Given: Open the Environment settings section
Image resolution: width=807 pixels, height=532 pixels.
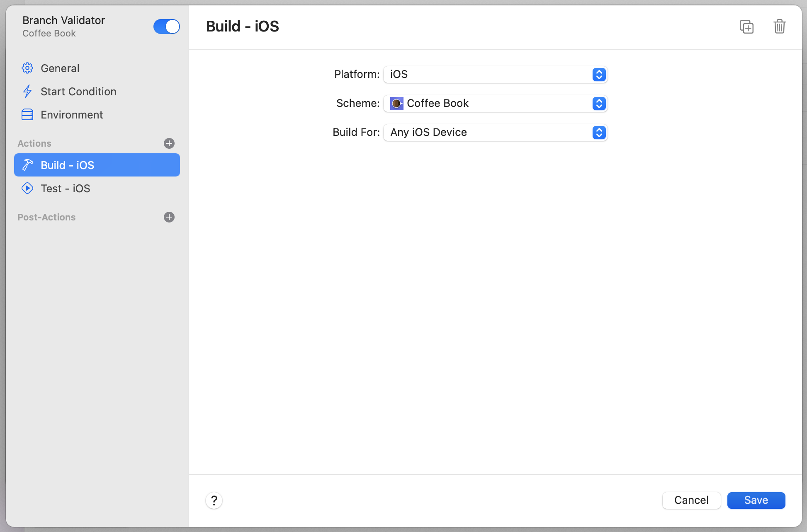Looking at the screenshot, I should (72, 115).
